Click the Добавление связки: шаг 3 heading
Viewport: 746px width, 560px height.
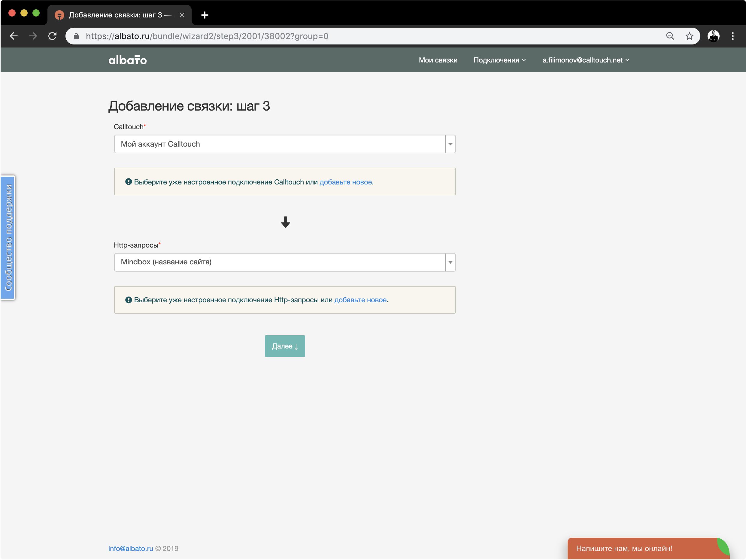[189, 106]
